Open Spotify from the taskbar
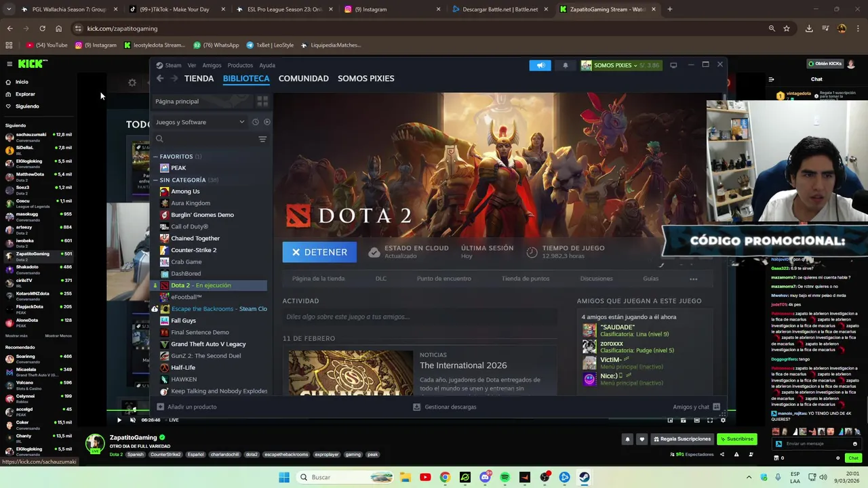The height and width of the screenshot is (488, 868). pyautogui.click(x=505, y=477)
